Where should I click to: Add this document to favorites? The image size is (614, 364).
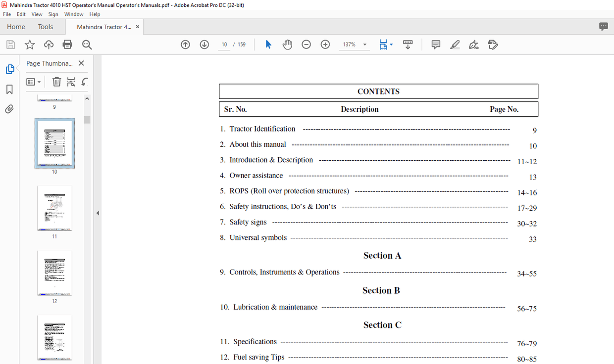(x=30, y=44)
